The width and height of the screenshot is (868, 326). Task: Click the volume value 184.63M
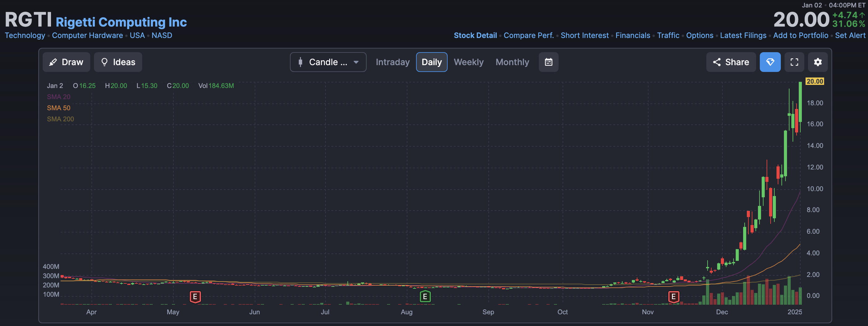(x=221, y=86)
